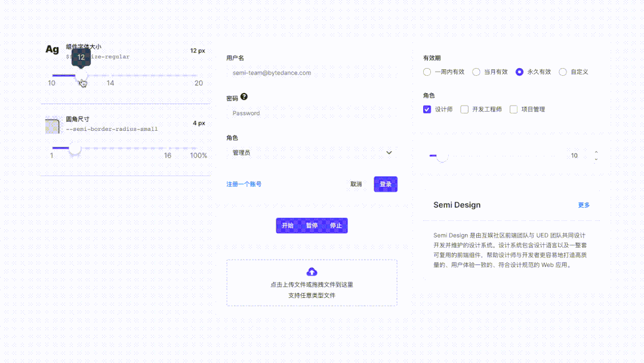Viewport: 644px width, 363px height.
Task: Click the 更多 link beside Semi Design
Action: (x=584, y=205)
